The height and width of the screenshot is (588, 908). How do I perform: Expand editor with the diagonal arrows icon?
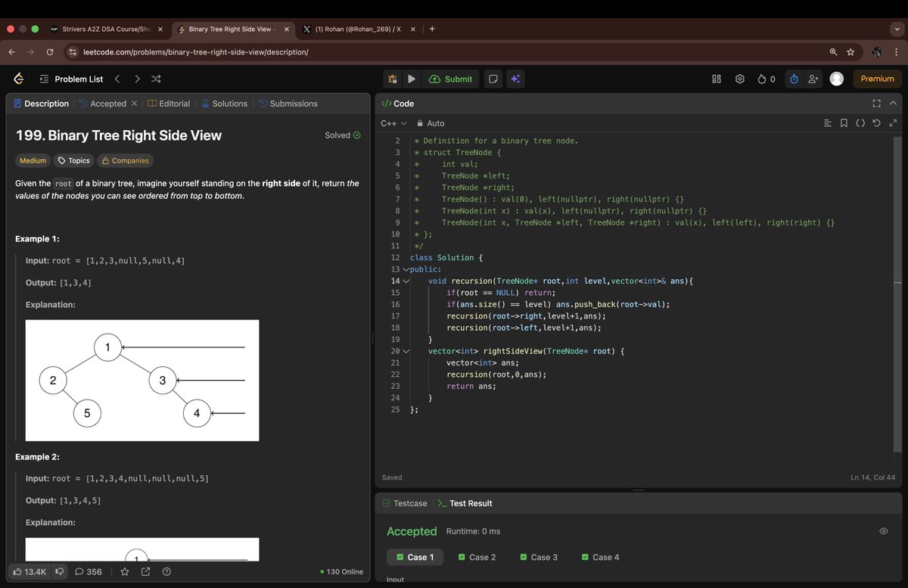coord(892,123)
